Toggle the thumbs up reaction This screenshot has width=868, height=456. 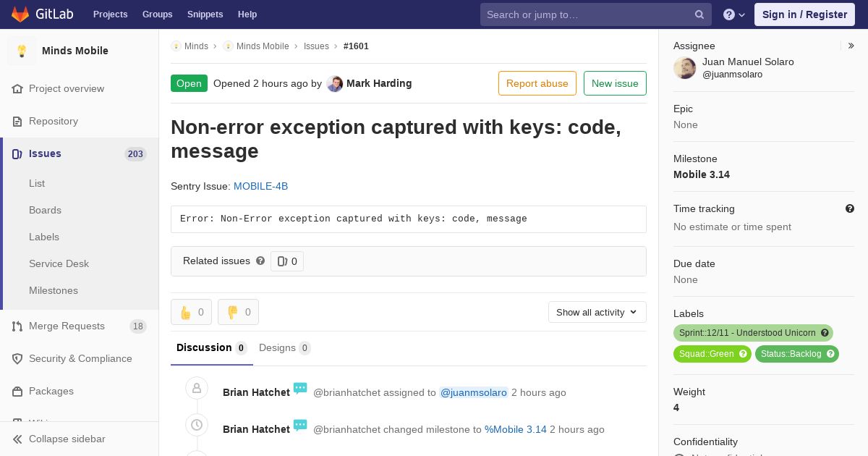tap(191, 312)
